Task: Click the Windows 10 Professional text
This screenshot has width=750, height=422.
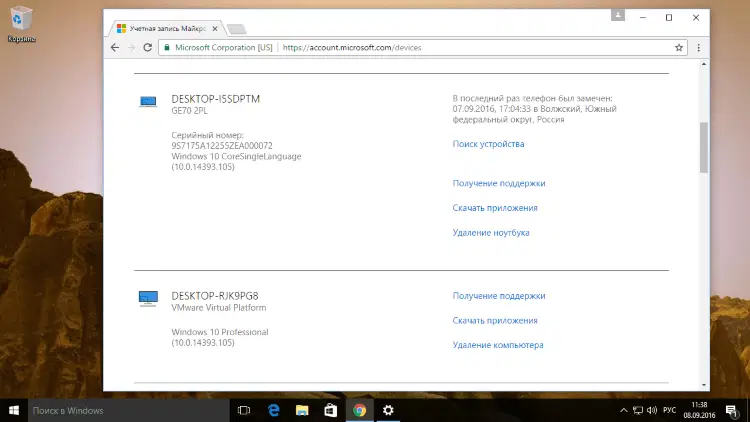Action: click(x=220, y=332)
